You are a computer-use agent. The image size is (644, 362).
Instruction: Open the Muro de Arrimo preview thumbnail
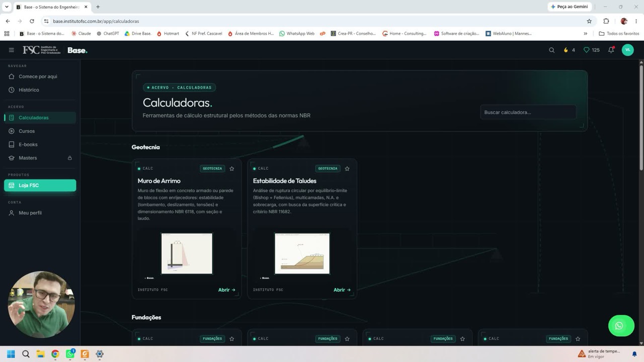187,254
